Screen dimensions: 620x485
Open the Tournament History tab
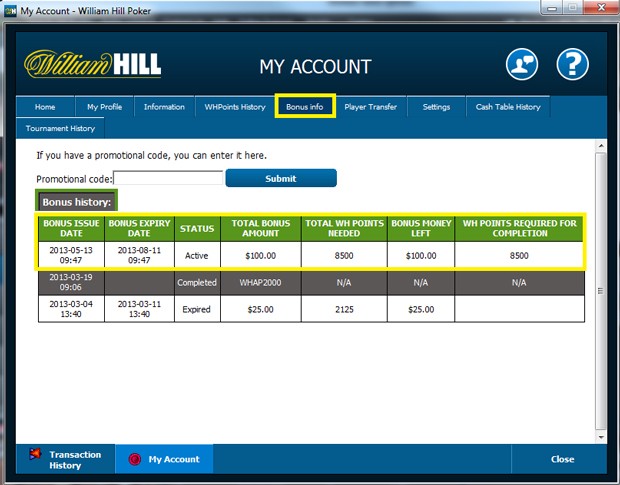pyautogui.click(x=60, y=128)
